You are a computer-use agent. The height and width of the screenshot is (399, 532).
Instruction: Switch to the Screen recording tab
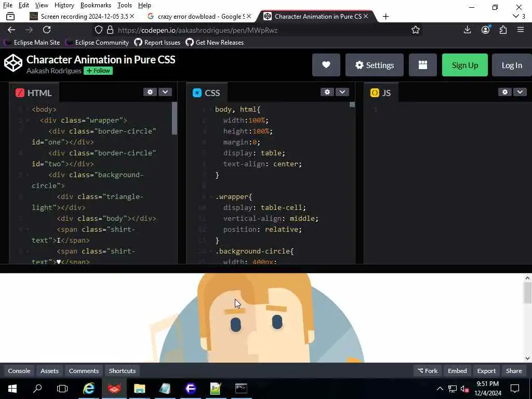pos(81,16)
